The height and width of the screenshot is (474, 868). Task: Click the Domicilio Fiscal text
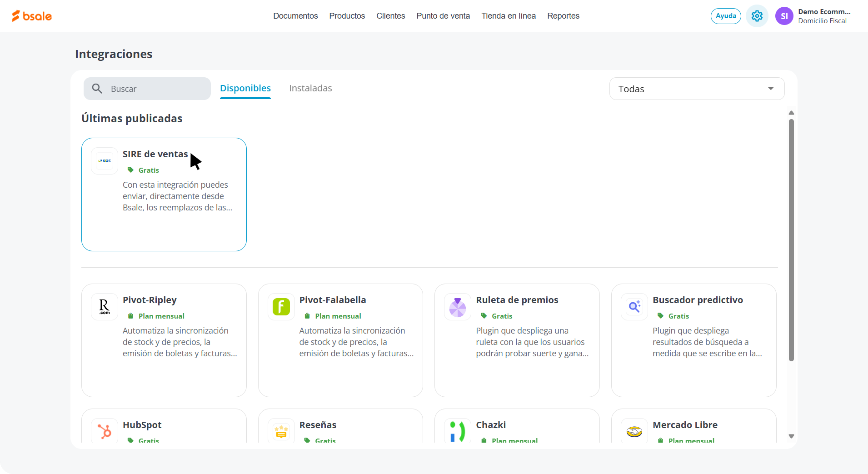pos(823,21)
